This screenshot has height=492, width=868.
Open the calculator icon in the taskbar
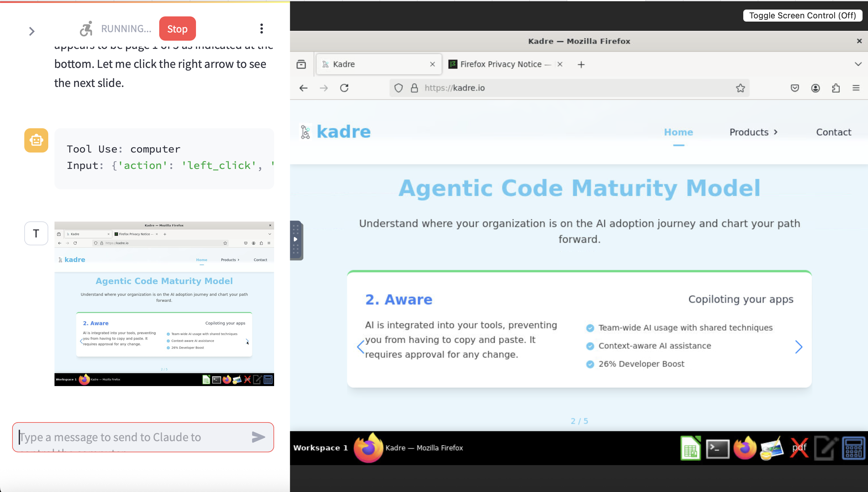pyautogui.click(x=853, y=448)
